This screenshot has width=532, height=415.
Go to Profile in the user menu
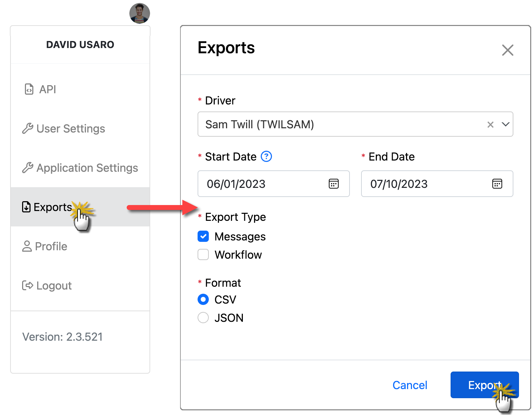[x=51, y=246]
